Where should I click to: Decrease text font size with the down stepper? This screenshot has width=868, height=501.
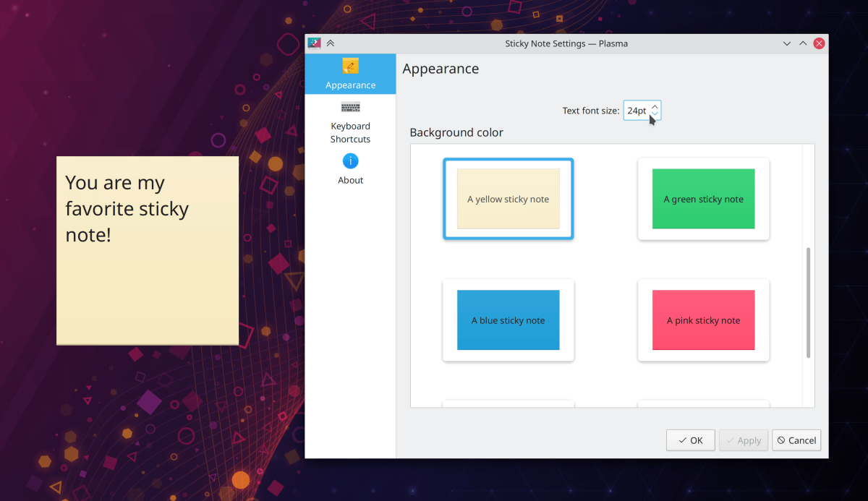[655, 114]
